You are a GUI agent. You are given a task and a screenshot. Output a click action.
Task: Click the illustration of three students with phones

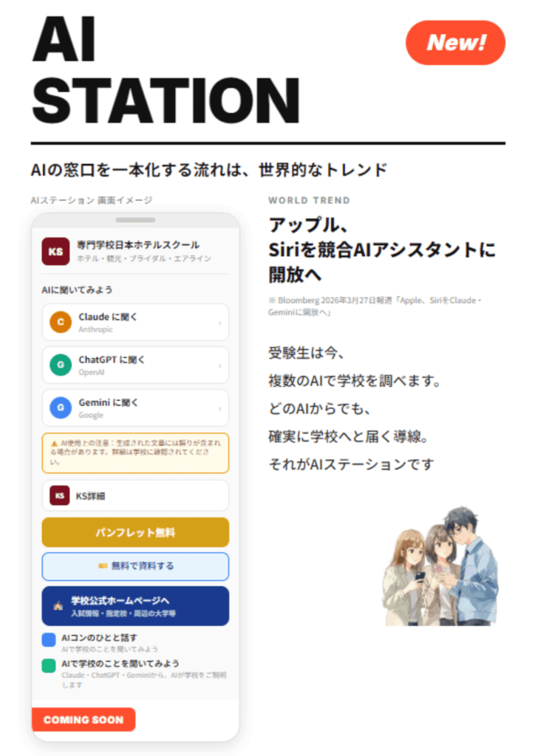pos(440,566)
